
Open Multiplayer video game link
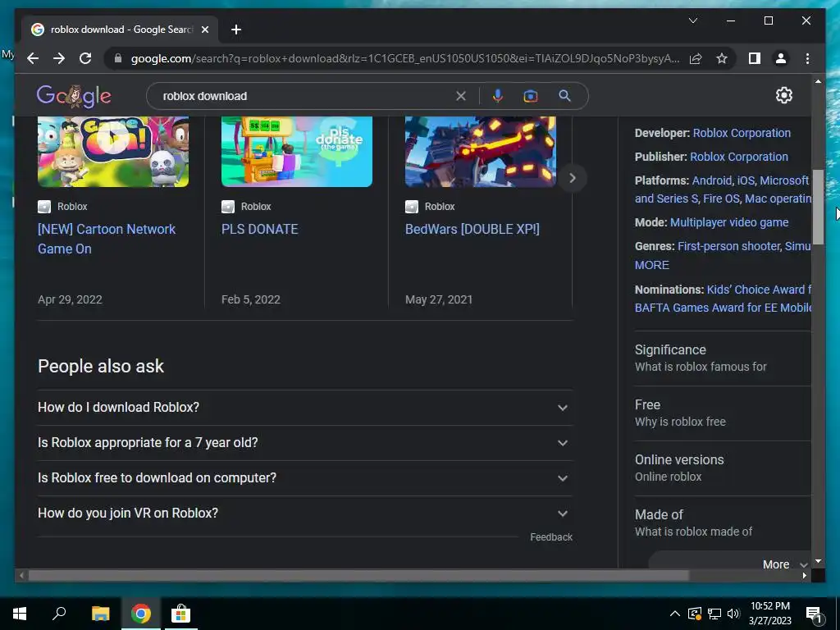(x=729, y=221)
